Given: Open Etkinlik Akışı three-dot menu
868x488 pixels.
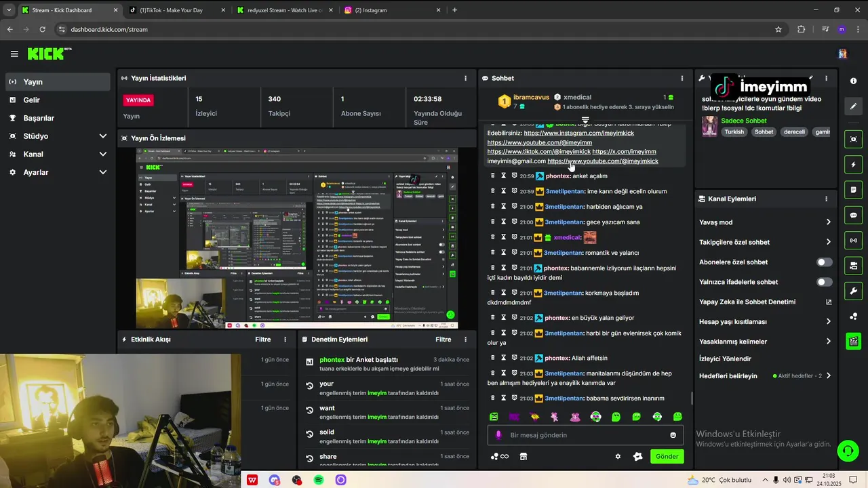Looking at the screenshot, I should (x=285, y=340).
